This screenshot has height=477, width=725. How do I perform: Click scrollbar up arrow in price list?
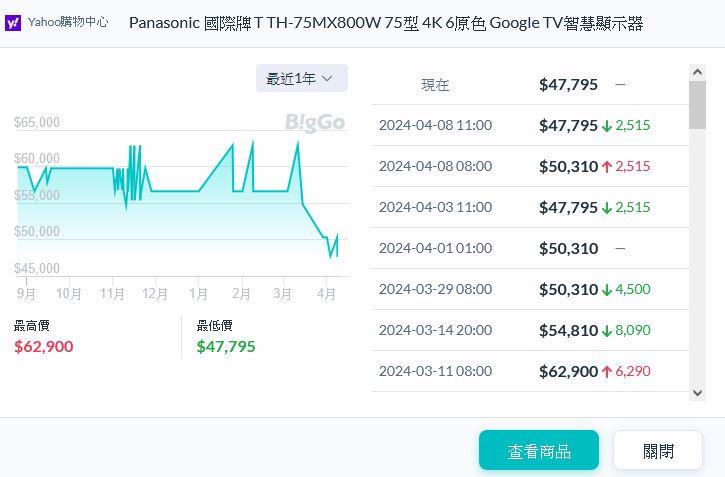tap(697, 72)
